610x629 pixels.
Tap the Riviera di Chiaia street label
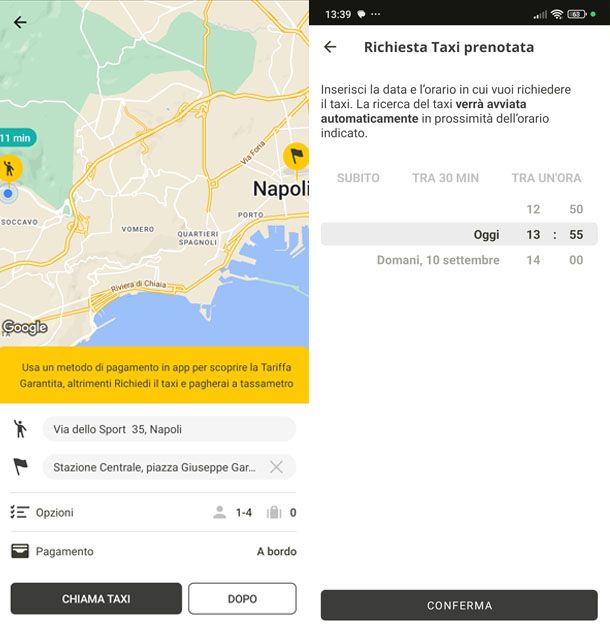tap(138, 285)
